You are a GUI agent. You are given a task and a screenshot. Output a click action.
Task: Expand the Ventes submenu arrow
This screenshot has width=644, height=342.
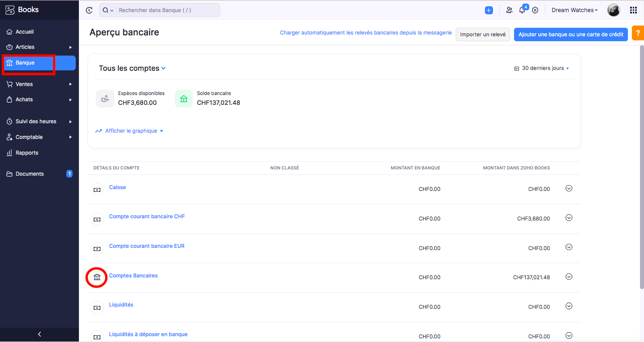[70, 84]
